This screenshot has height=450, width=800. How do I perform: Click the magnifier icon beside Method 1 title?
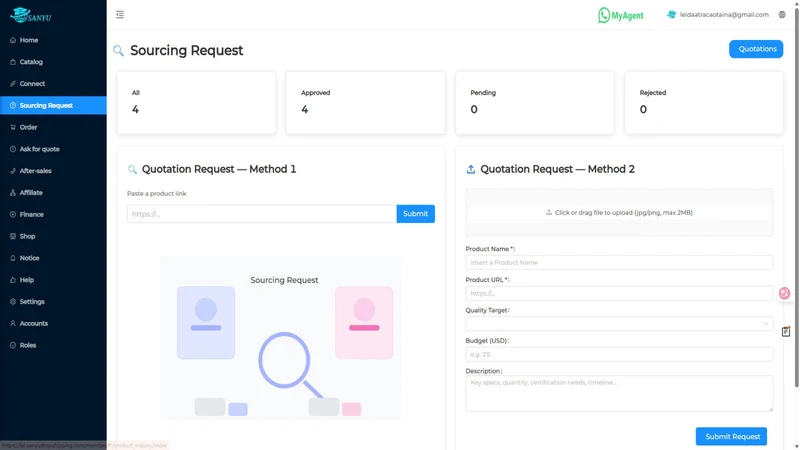132,169
